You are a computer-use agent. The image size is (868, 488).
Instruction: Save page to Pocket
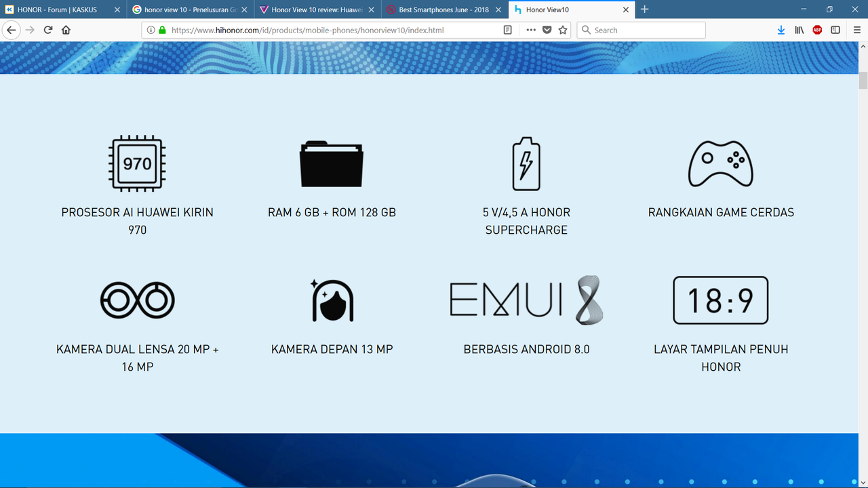(x=547, y=30)
